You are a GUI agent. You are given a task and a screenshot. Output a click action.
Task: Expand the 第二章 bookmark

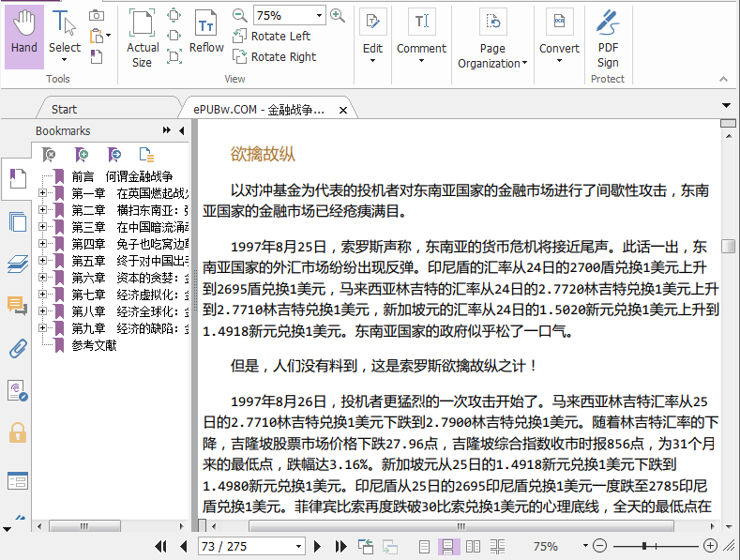[x=42, y=209]
